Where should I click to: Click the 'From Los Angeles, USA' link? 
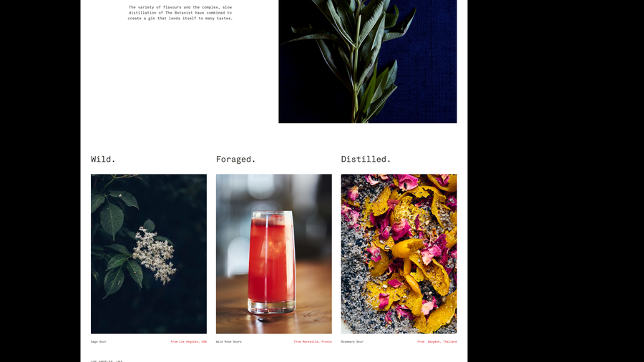pos(188,341)
